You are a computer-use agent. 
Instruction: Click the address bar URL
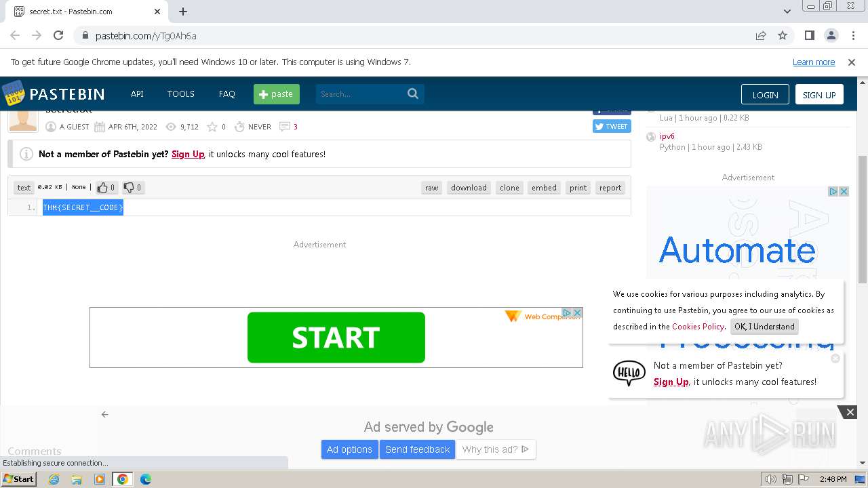(x=146, y=35)
